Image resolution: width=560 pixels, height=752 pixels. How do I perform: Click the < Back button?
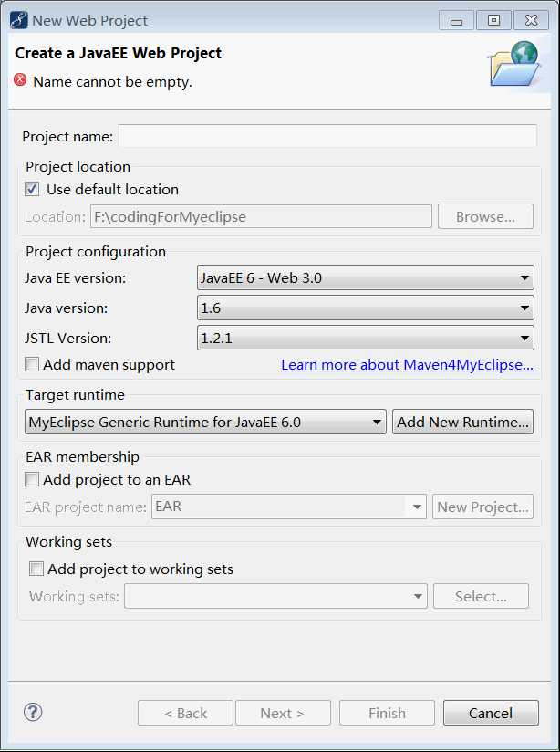pyautogui.click(x=185, y=713)
